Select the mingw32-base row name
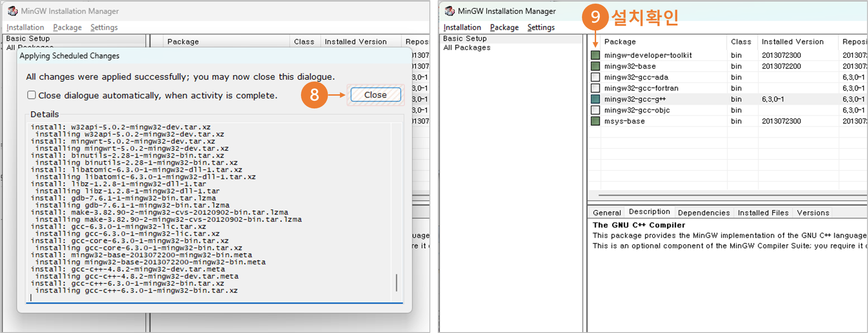Image resolution: width=868 pixels, height=333 pixels. pyautogui.click(x=630, y=66)
